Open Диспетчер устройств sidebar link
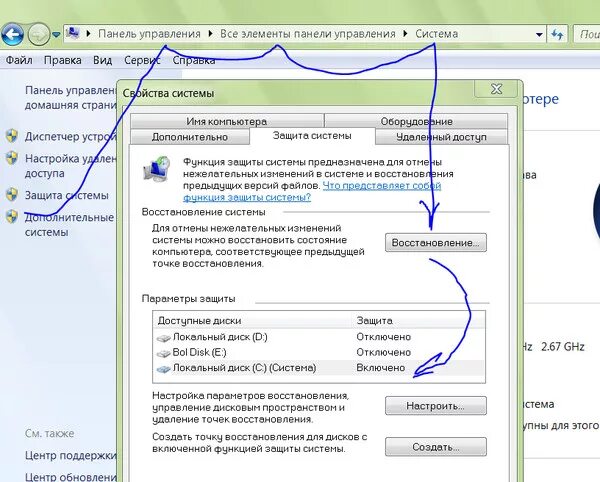600x482 pixels. click(x=71, y=137)
